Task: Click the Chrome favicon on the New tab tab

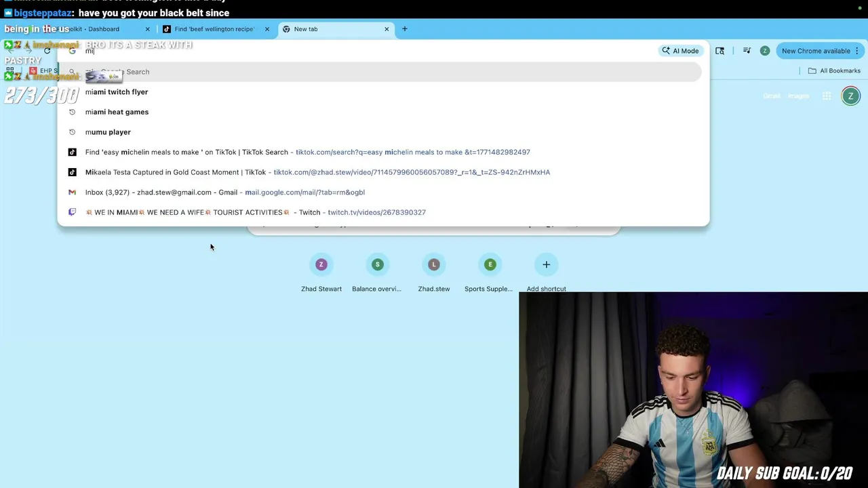Action: [x=286, y=29]
